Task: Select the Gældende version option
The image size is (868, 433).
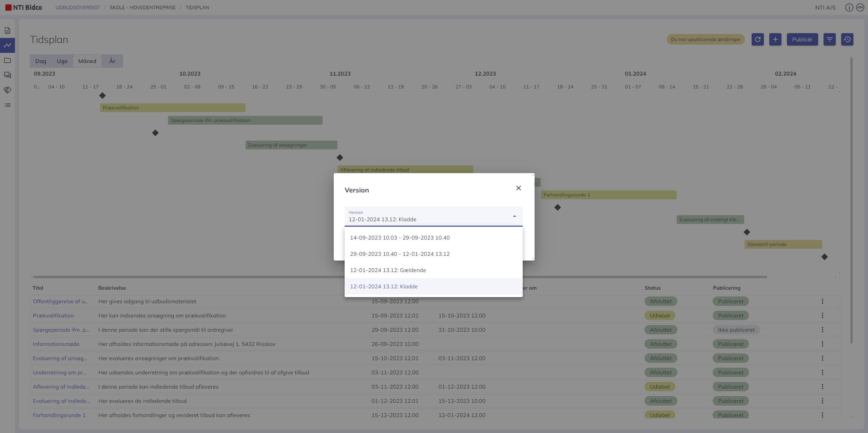Action: click(388, 270)
